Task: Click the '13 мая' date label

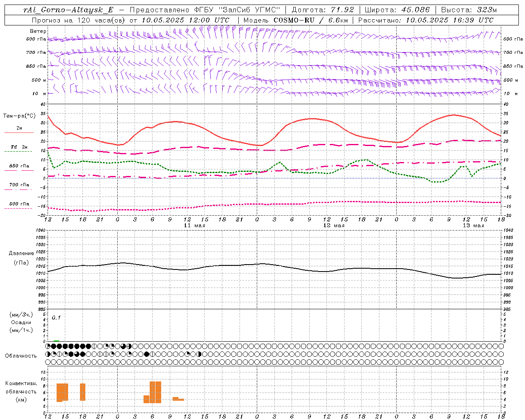Action: 473,226
